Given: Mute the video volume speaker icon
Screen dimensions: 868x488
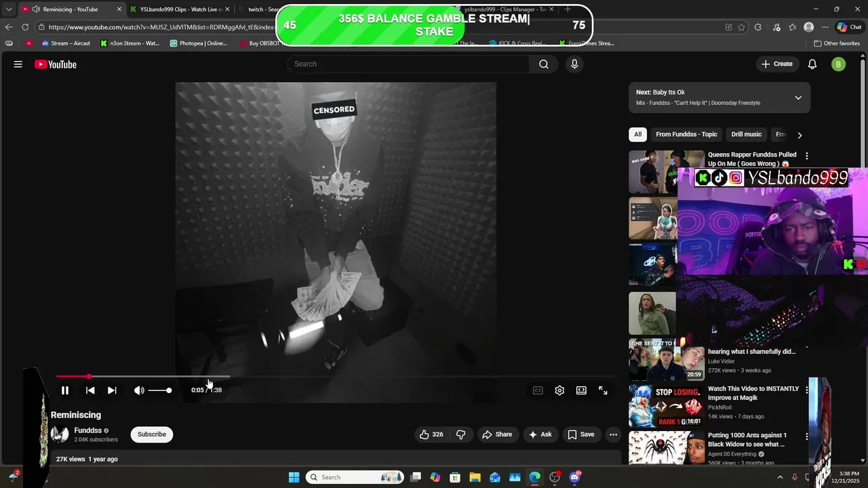Looking at the screenshot, I should click(x=139, y=390).
